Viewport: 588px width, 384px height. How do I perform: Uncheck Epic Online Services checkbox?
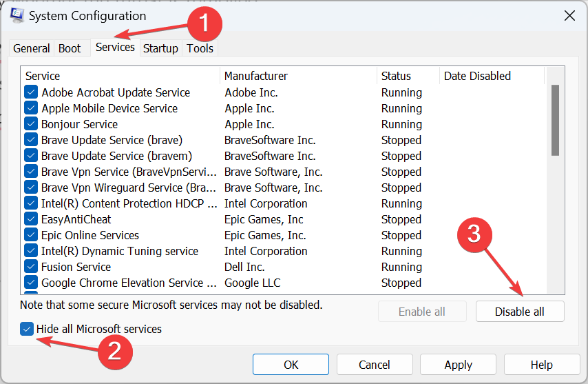[x=31, y=235]
